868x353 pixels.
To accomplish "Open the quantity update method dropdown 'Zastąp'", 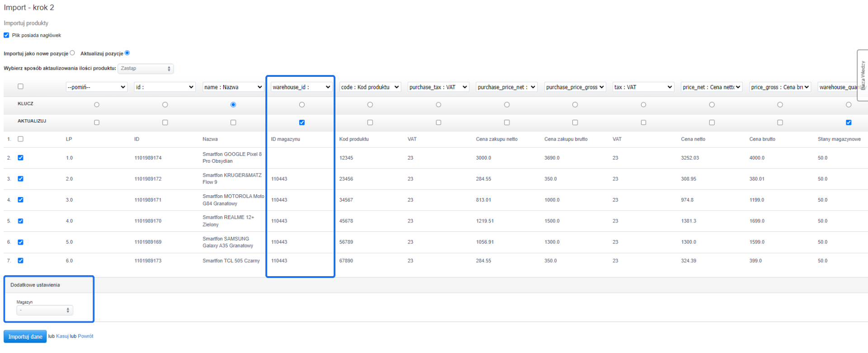I will pyautogui.click(x=146, y=69).
